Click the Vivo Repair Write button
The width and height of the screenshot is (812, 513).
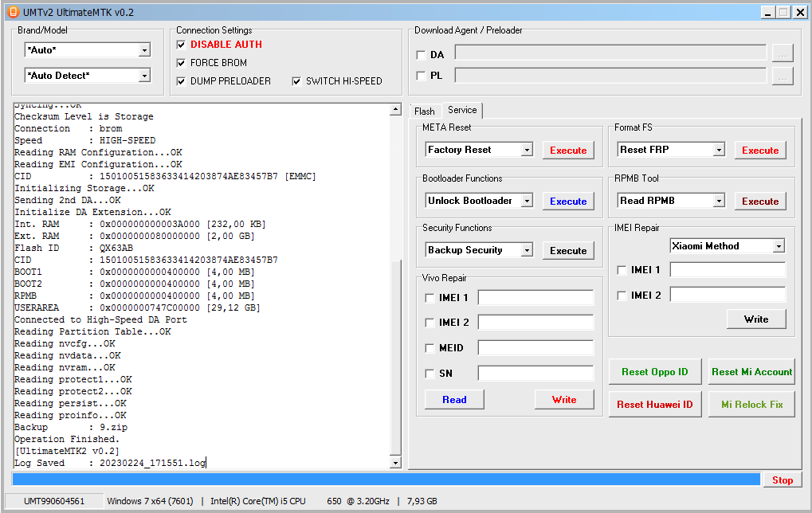point(564,400)
